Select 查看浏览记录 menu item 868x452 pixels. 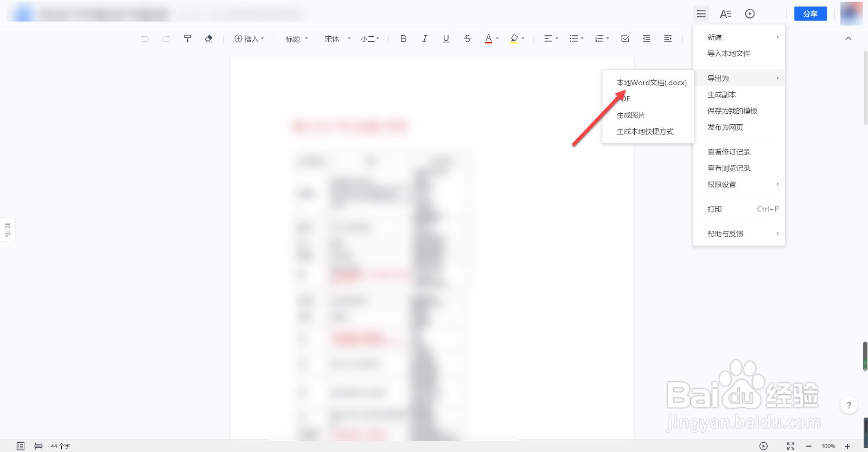739,168
